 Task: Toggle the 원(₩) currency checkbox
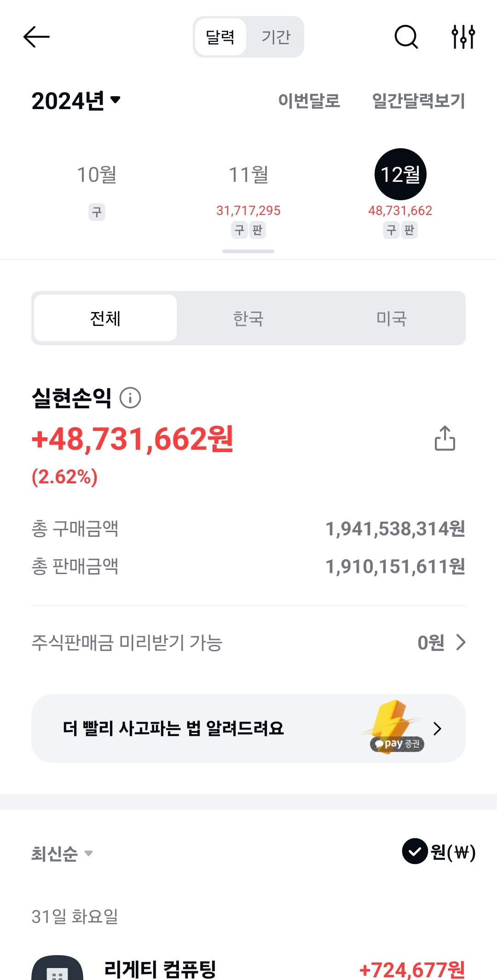[415, 852]
